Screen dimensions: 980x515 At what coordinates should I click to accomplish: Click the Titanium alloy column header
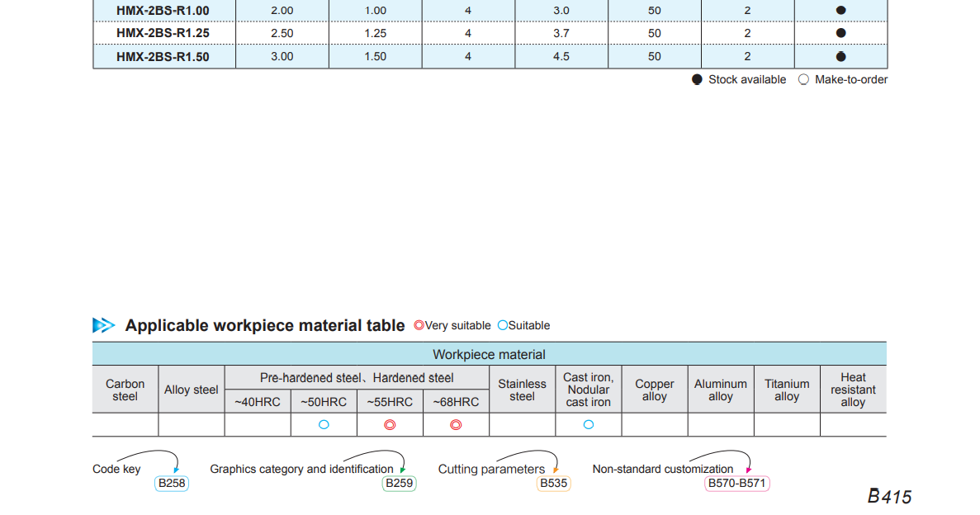pyautogui.click(x=787, y=390)
